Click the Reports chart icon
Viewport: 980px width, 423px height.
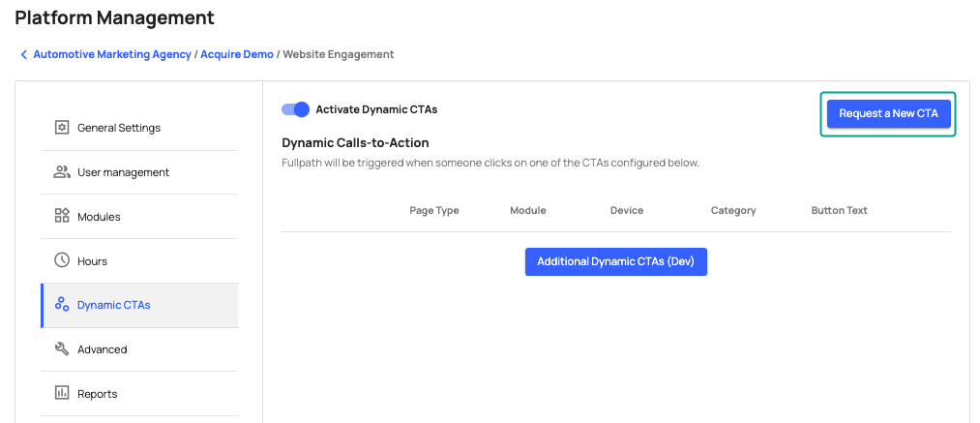coord(62,394)
